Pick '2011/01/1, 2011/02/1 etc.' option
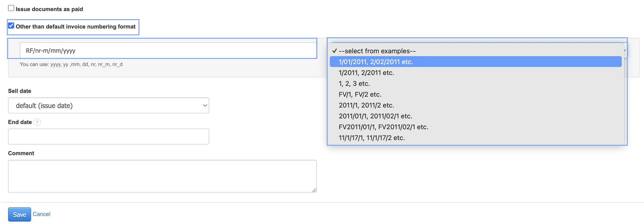This screenshot has width=644, height=224. 375,116
